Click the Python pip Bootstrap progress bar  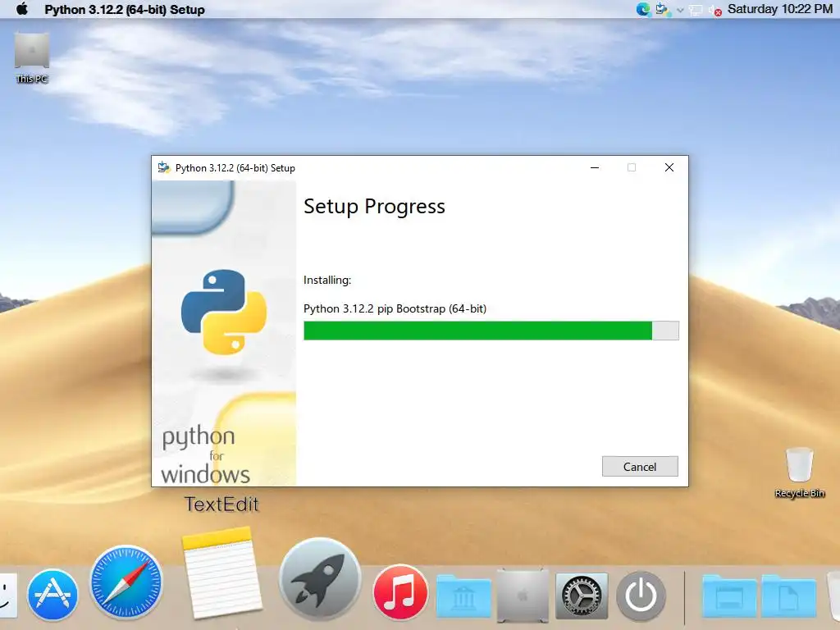point(491,331)
